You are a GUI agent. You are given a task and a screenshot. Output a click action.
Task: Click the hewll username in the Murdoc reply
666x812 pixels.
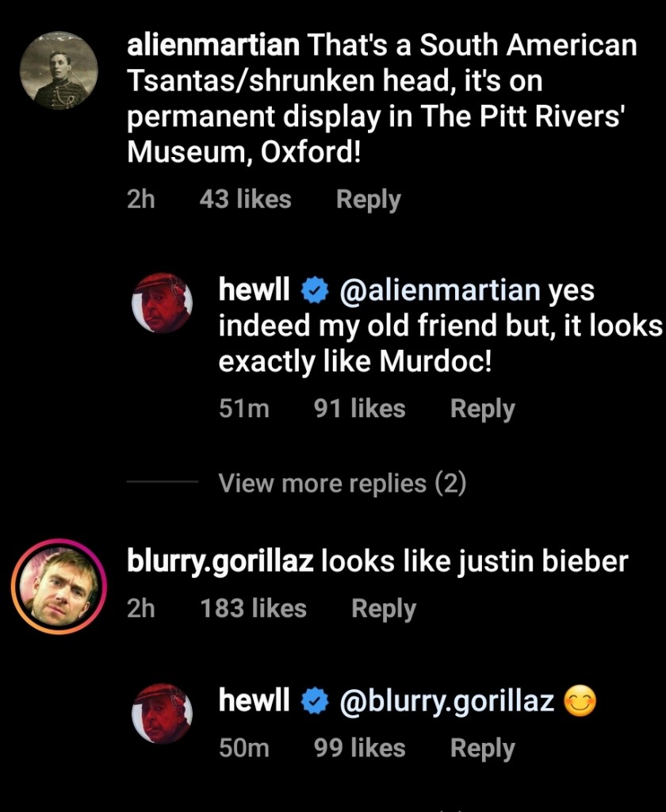point(254,292)
